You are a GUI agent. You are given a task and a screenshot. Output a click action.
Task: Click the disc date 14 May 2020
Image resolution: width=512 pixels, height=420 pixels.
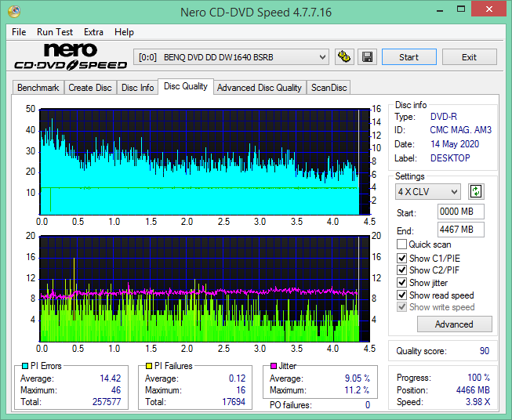point(455,144)
